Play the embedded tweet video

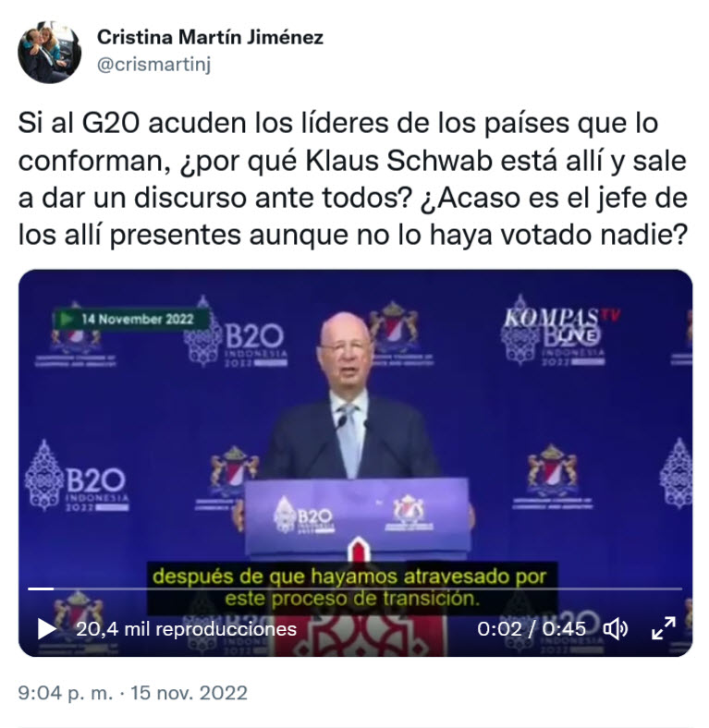(x=47, y=629)
